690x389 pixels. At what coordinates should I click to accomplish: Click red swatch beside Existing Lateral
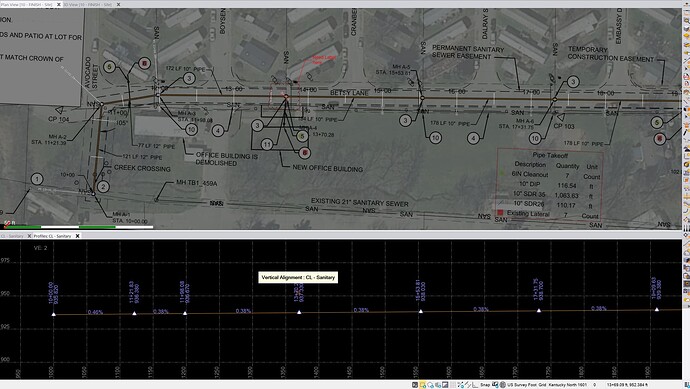tap(500, 213)
